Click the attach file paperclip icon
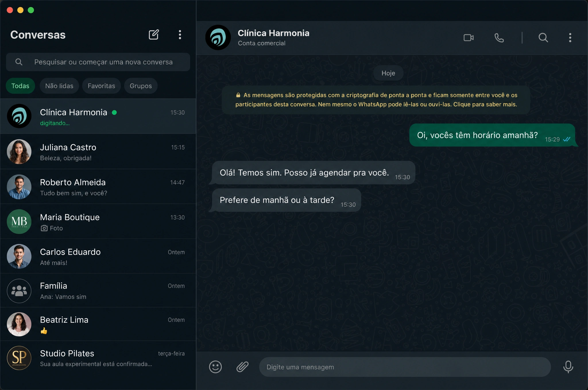The image size is (588, 390). (x=242, y=367)
